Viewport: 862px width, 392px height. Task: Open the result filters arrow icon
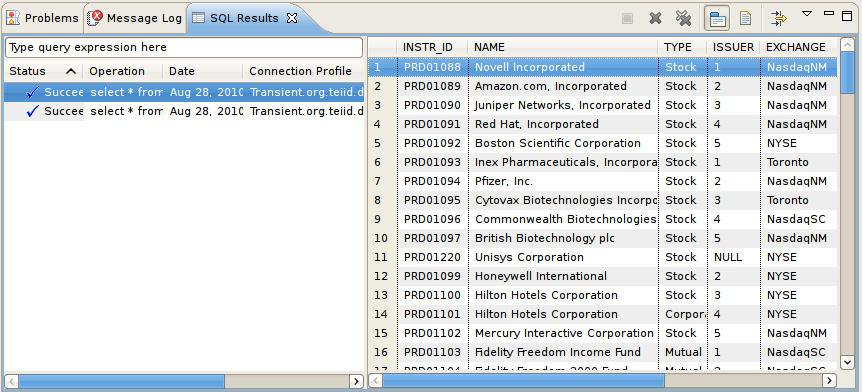[778, 18]
